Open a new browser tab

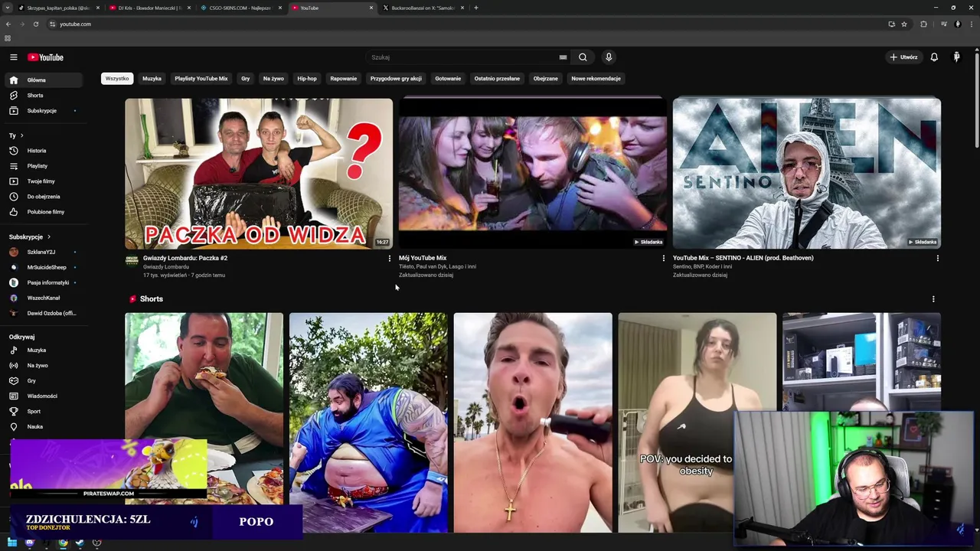point(475,8)
